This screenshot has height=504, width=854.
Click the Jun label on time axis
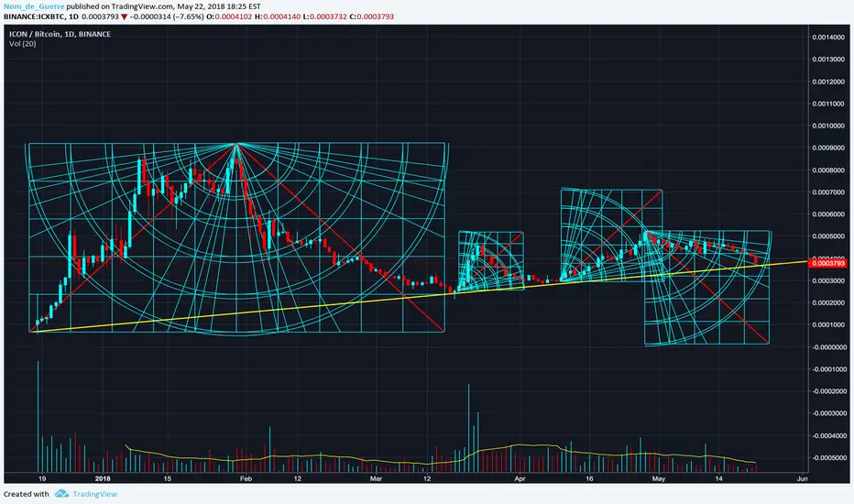(x=802, y=479)
